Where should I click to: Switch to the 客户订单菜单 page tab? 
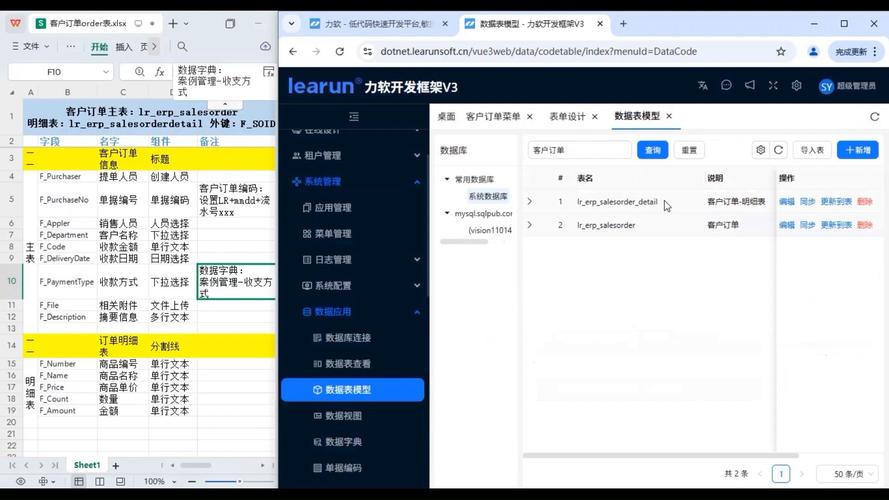coord(493,116)
